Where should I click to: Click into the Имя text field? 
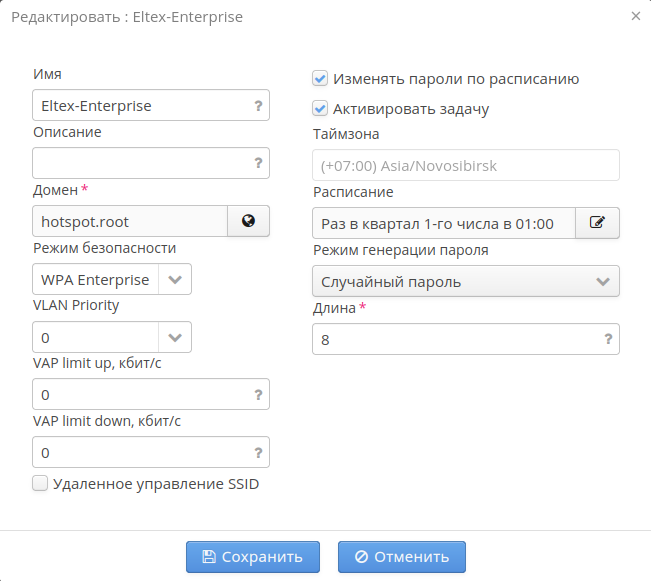click(140, 105)
